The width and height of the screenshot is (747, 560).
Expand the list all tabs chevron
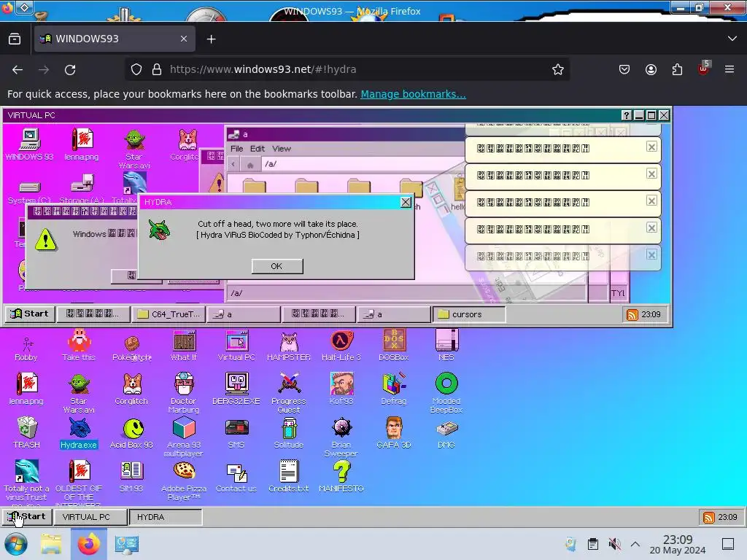point(732,39)
